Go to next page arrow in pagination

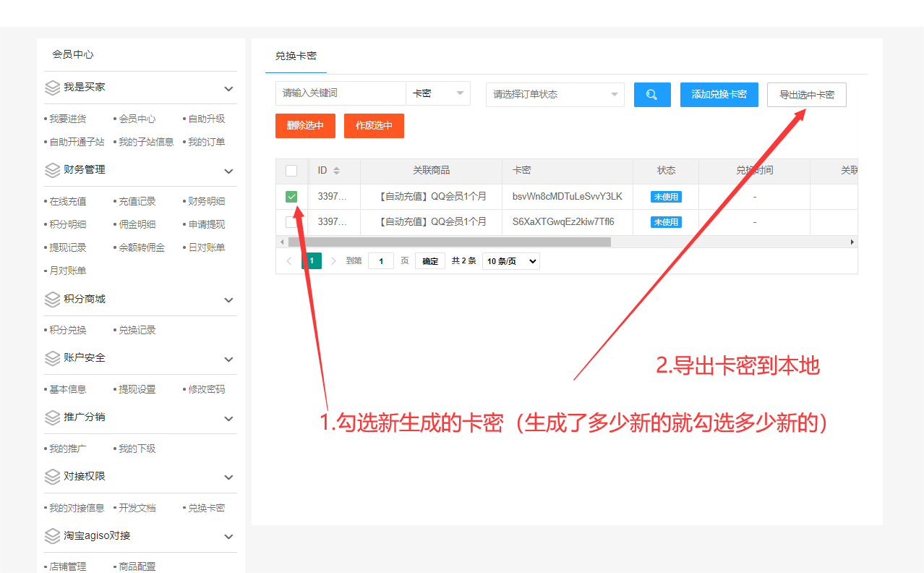[x=333, y=261]
